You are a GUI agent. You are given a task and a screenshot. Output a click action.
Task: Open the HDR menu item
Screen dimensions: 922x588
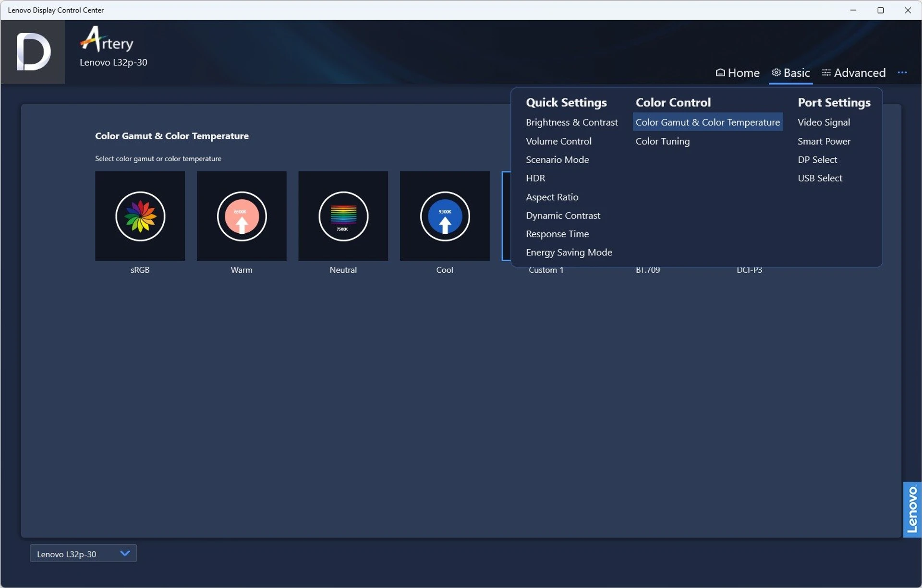click(535, 178)
